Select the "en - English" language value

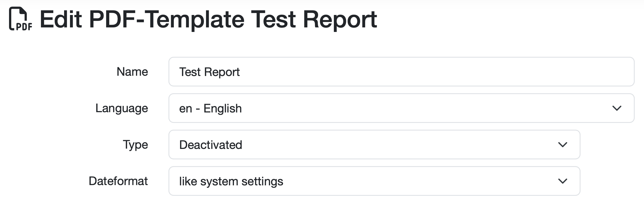[x=211, y=108]
